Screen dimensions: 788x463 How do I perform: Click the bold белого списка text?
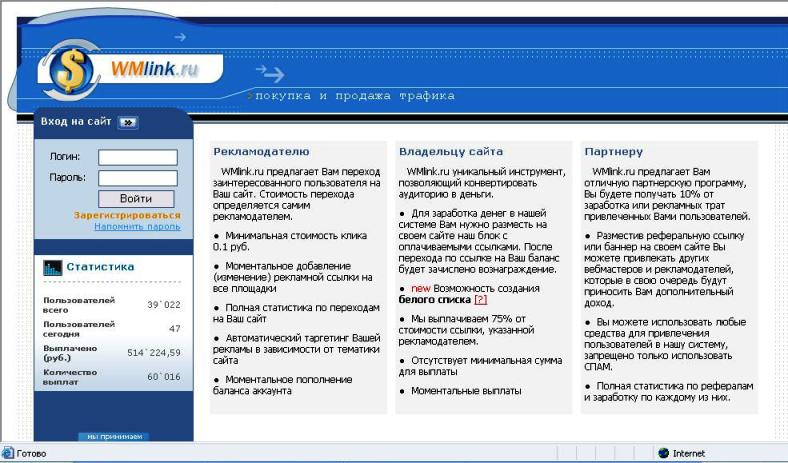click(x=435, y=300)
